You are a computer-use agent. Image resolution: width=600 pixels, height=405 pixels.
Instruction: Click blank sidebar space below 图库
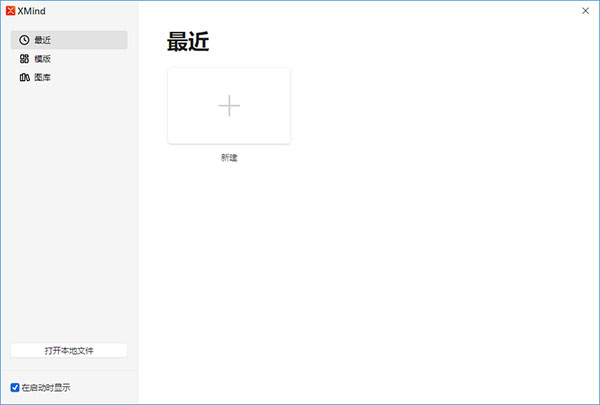68,200
